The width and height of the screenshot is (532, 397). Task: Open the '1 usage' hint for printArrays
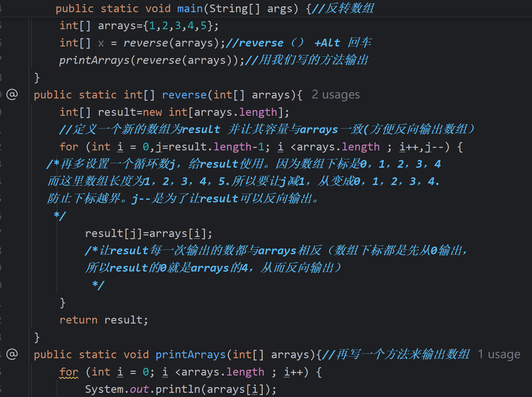pyautogui.click(x=499, y=354)
